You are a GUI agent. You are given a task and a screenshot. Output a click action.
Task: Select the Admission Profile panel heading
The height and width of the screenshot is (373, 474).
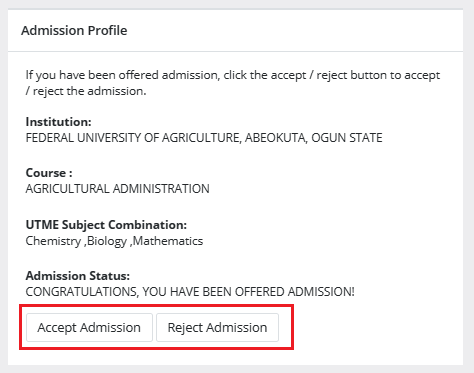[x=74, y=30]
